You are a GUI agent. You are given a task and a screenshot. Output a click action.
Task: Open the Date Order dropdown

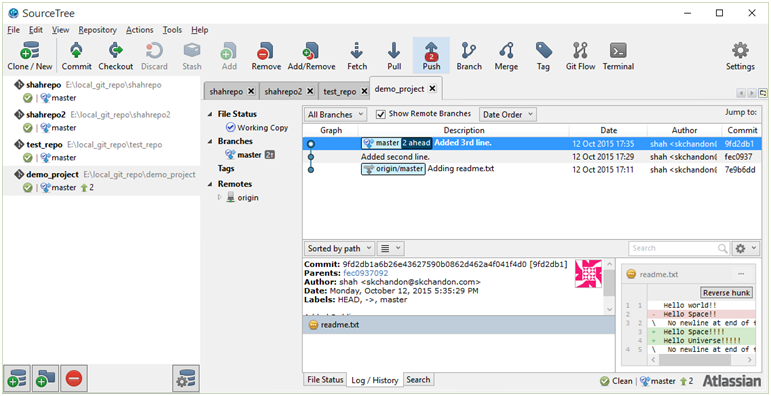(508, 115)
